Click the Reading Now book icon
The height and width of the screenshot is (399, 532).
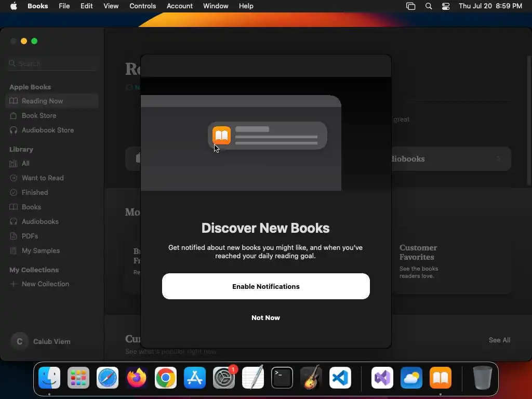pos(13,101)
